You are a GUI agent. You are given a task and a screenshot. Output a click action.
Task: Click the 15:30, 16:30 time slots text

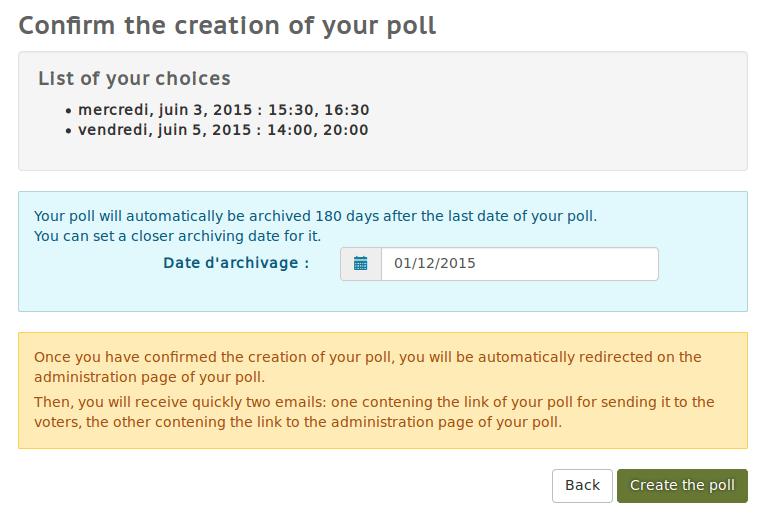pos(318,110)
